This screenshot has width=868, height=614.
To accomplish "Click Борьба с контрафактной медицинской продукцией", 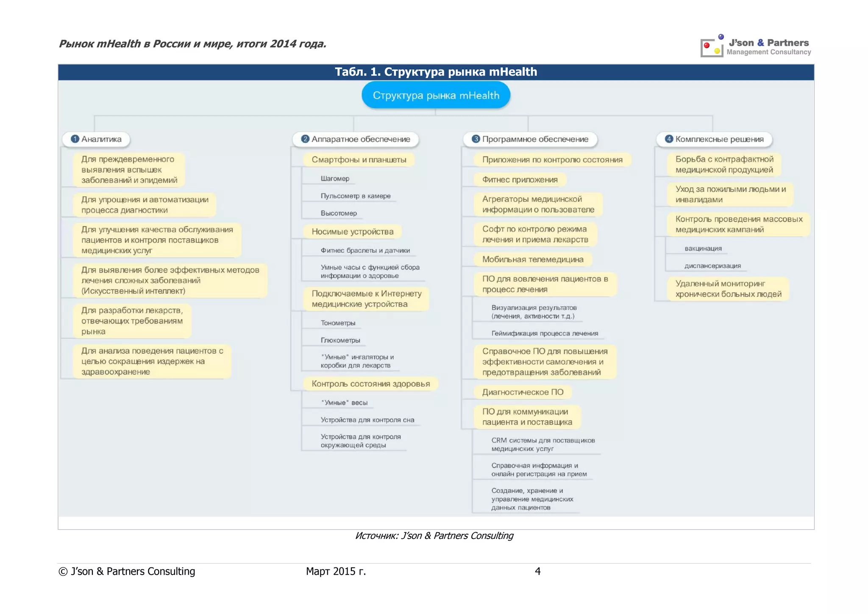I will click(x=724, y=165).
